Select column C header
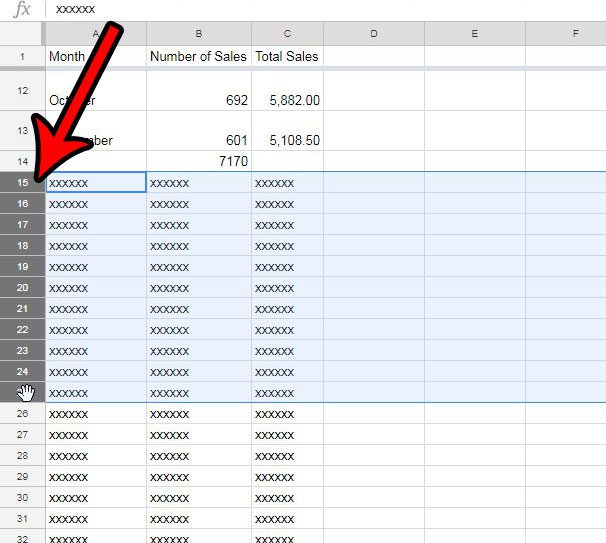 [287, 34]
